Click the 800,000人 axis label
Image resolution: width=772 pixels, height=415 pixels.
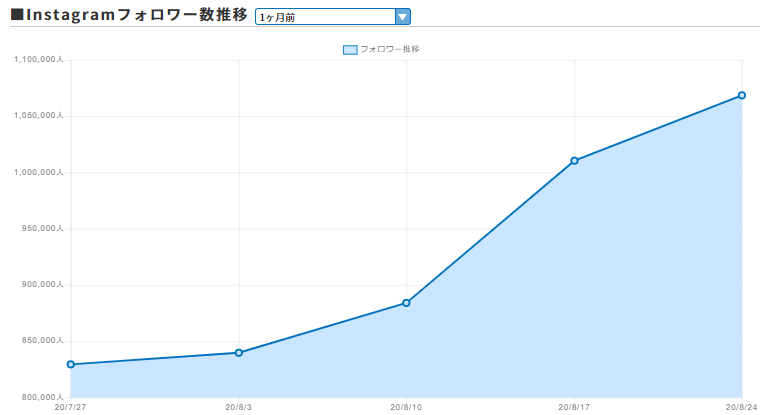click(42, 397)
